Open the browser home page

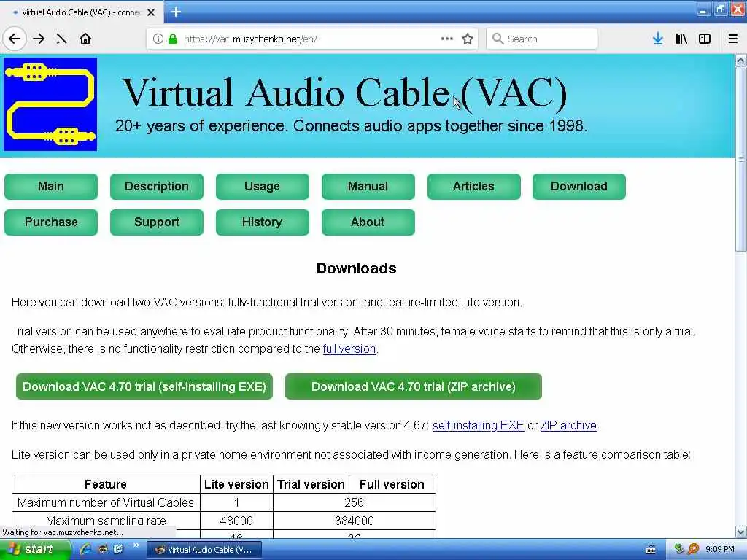[85, 39]
